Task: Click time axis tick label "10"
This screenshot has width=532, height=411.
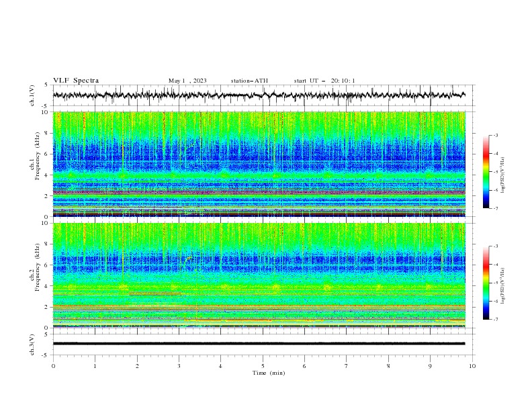Action: [x=472, y=366]
